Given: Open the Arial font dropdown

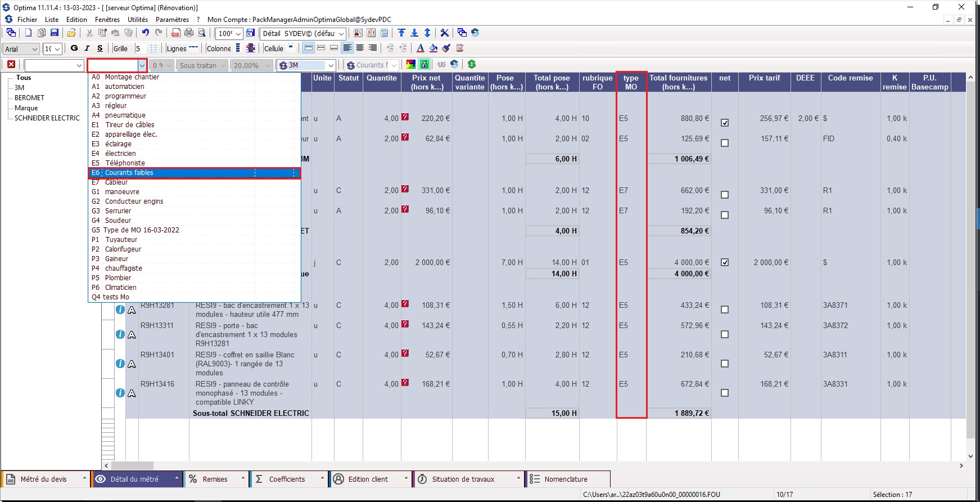Looking at the screenshot, I should pyautogui.click(x=34, y=49).
